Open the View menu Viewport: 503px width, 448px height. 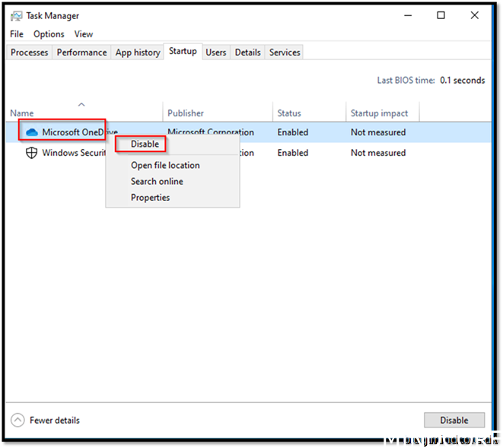click(x=84, y=34)
